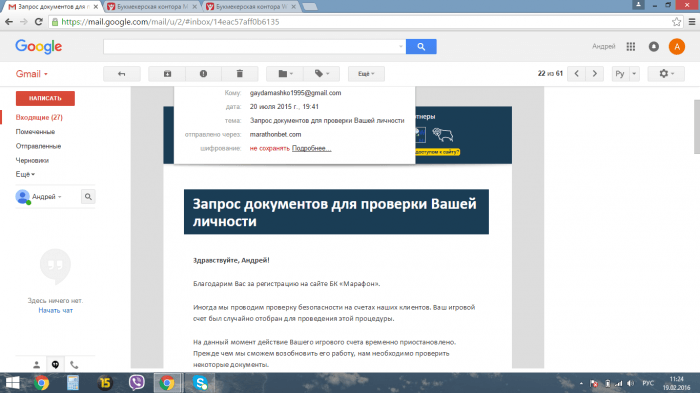This screenshot has height=393, width=700.
Task: Open the Windows Start menu
Action: pyautogui.click(x=12, y=383)
